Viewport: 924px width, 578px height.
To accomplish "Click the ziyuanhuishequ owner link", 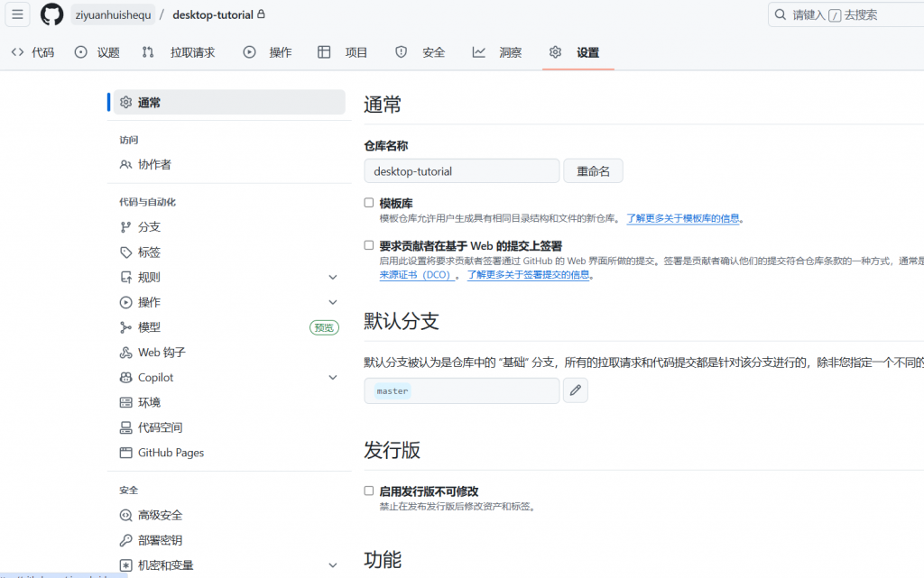I will pyautogui.click(x=113, y=14).
